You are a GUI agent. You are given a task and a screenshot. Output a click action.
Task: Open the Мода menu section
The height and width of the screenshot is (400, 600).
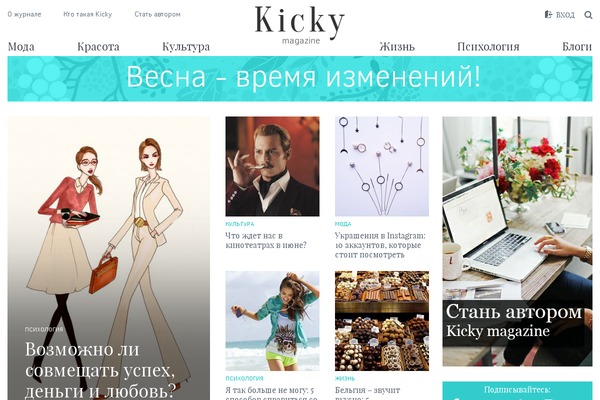[x=21, y=47]
